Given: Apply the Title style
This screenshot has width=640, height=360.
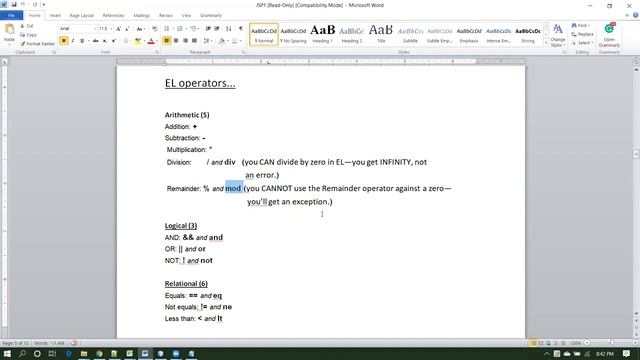Looking at the screenshot, I should pos(381,34).
